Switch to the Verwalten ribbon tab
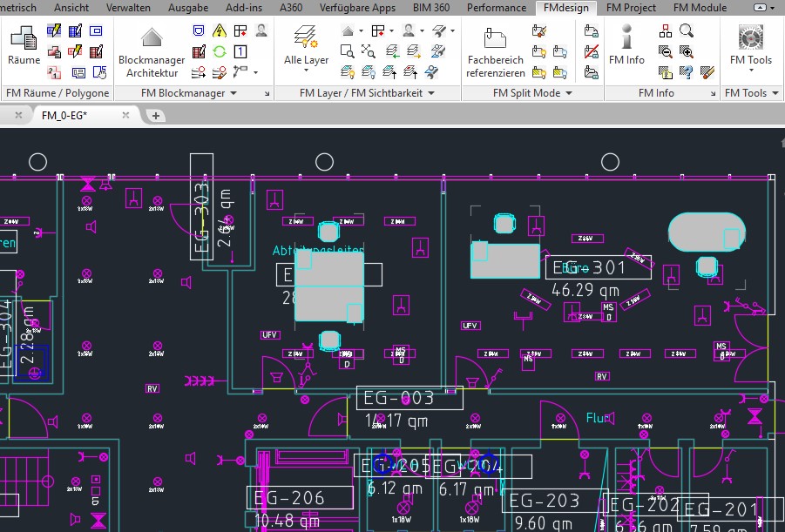 coord(128,8)
